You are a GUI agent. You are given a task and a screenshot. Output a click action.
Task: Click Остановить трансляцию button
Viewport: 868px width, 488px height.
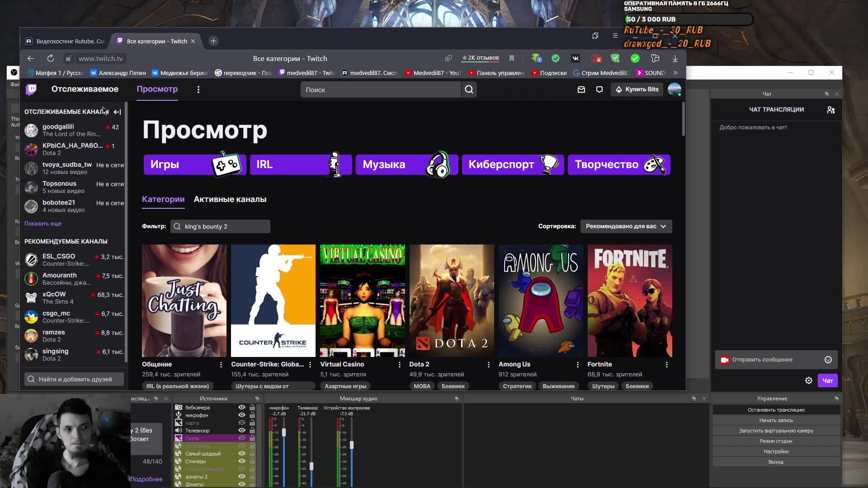(x=776, y=410)
